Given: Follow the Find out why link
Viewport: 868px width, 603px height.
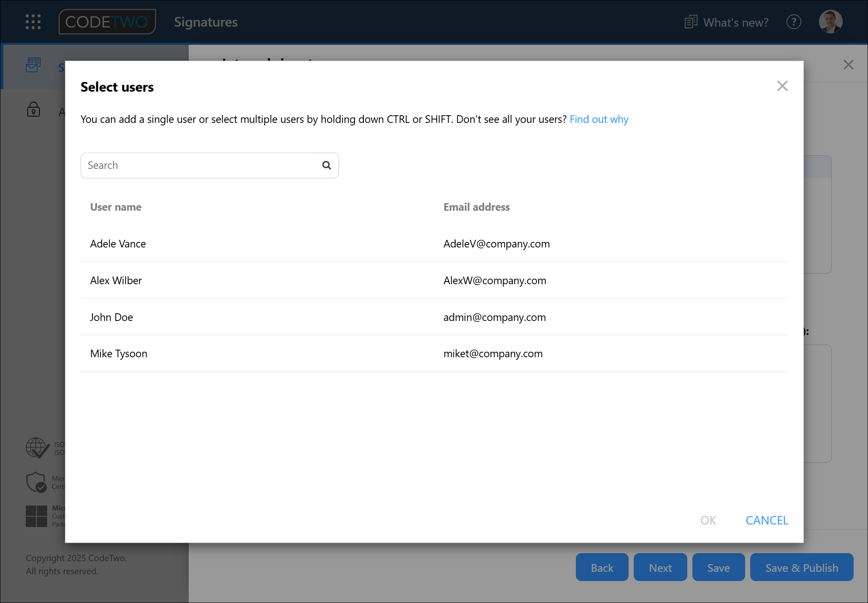Looking at the screenshot, I should pos(599,120).
